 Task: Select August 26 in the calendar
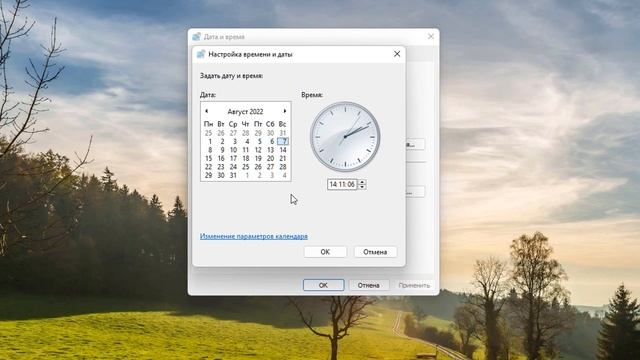click(258, 167)
